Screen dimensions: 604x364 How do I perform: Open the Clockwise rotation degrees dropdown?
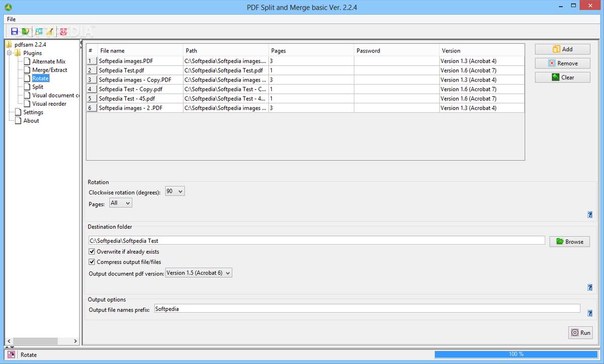(175, 191)
